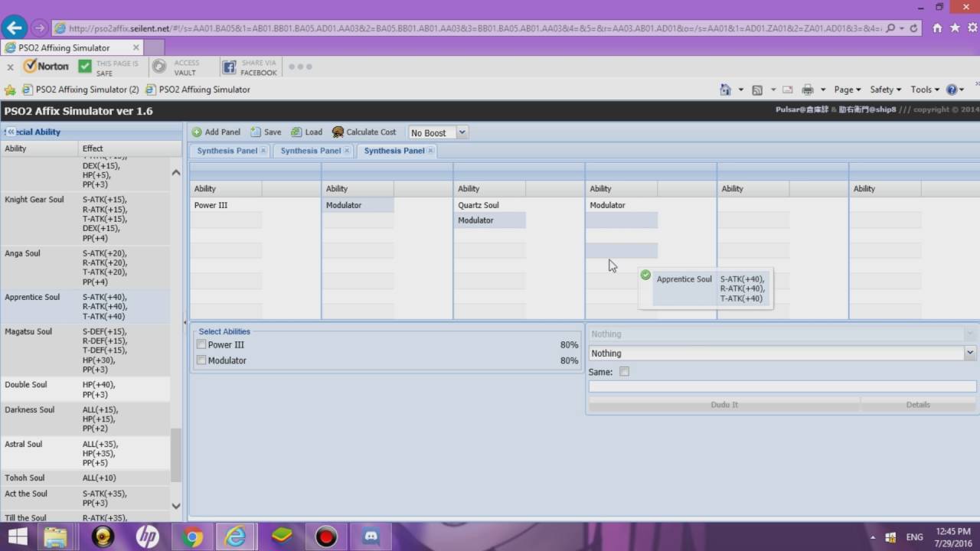Collapse the Special Ability panel with double-arrow

[x=11, y=132]
